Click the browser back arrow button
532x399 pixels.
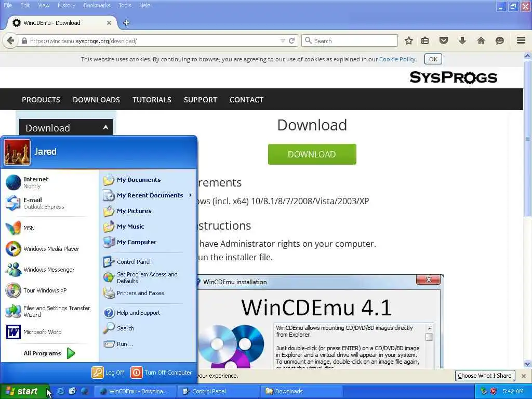[10, 41]
